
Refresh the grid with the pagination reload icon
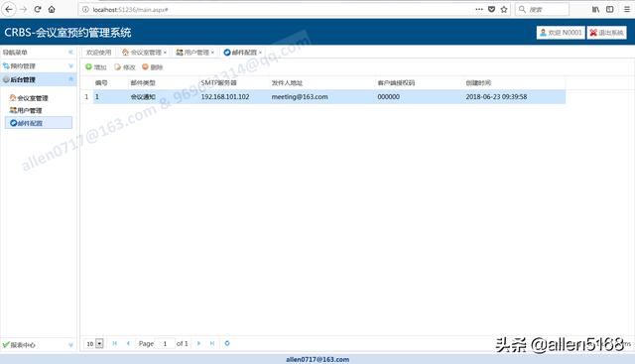[x=227, y=343]
